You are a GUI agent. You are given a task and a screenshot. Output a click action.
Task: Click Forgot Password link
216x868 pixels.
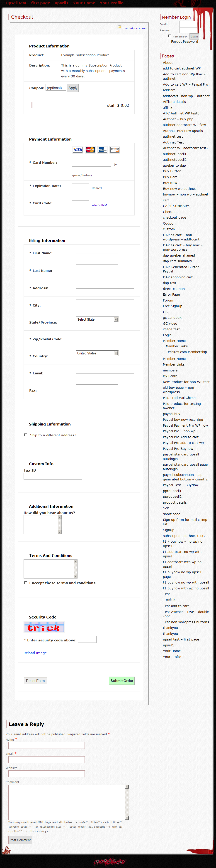[184, 42]
